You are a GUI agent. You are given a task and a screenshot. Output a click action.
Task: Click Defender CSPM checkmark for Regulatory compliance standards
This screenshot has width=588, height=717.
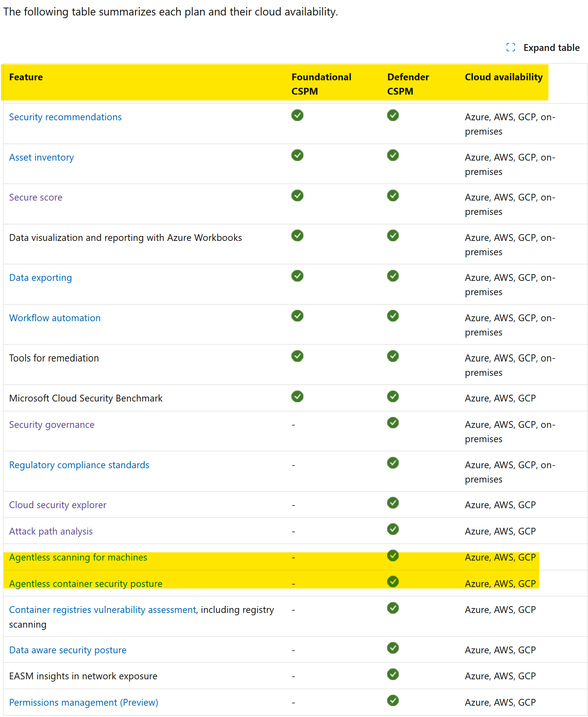tap(393, 463)
